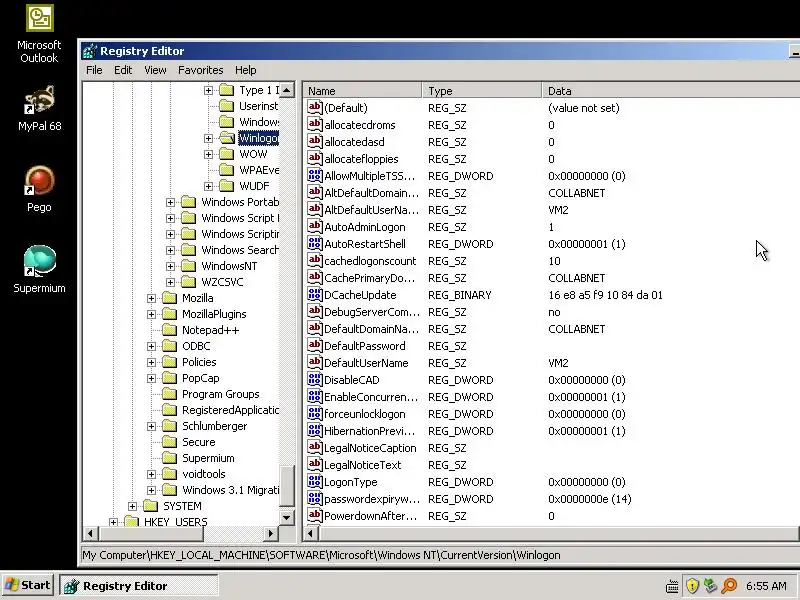This screenshot has width=800, height=600.
Task: Open the Favorites menu
Action: [201, 70]
